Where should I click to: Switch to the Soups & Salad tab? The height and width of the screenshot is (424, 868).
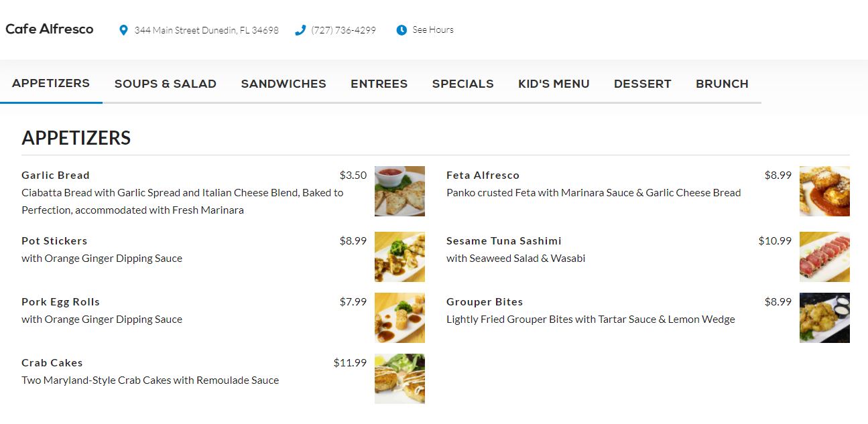tap(166, 84)
